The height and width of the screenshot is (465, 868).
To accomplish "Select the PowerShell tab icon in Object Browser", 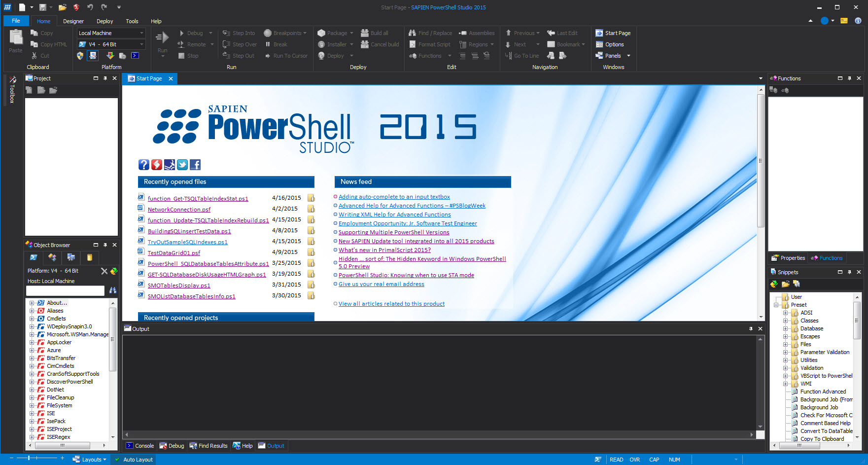I will (34, 257).
